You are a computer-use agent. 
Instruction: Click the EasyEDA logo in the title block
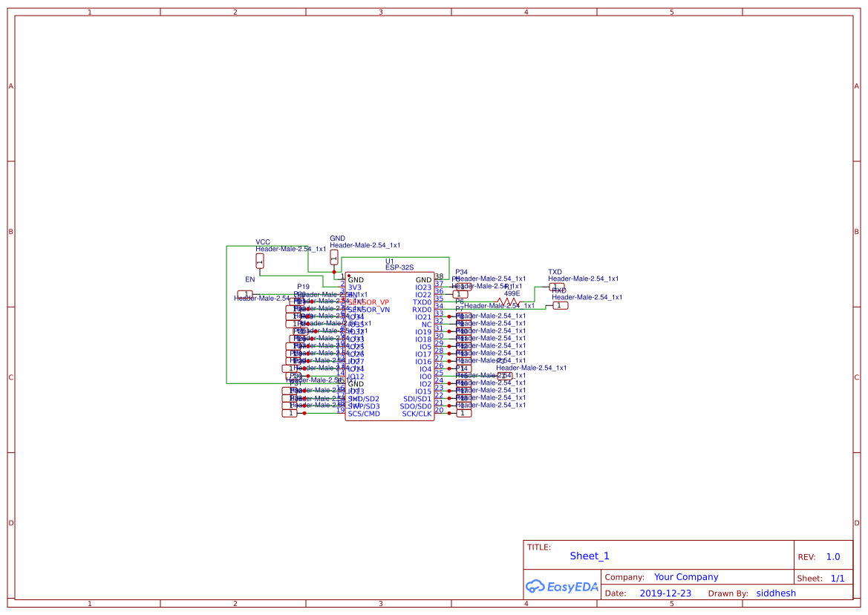coord(563,586)
